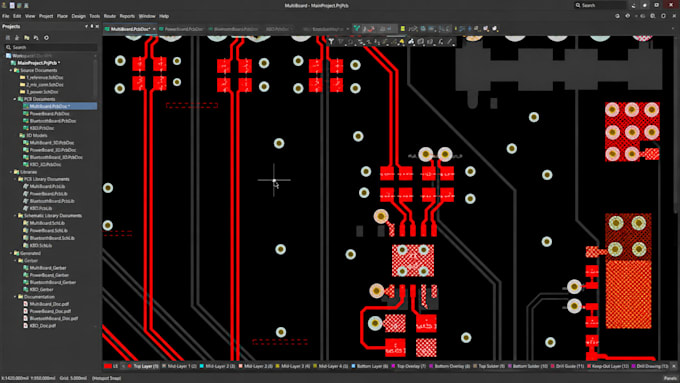Click the Projects panel search field

(50, 47)
